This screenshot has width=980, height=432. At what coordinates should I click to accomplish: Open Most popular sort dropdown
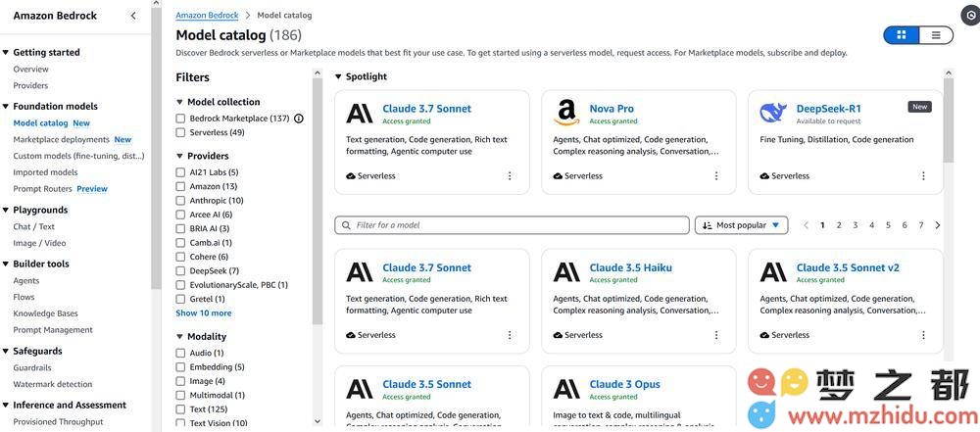(741, 225)
